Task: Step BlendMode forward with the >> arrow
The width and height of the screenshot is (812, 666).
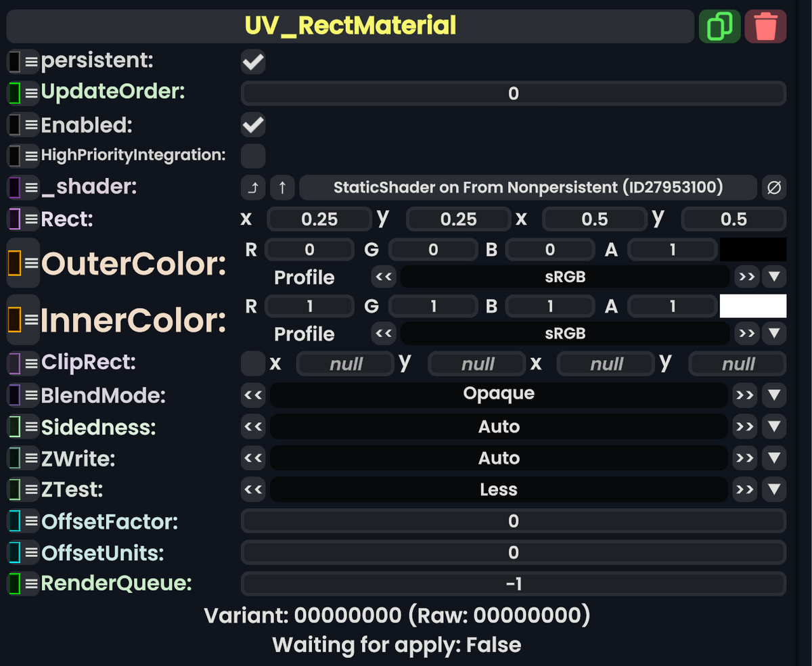Action: pos(744,395)
